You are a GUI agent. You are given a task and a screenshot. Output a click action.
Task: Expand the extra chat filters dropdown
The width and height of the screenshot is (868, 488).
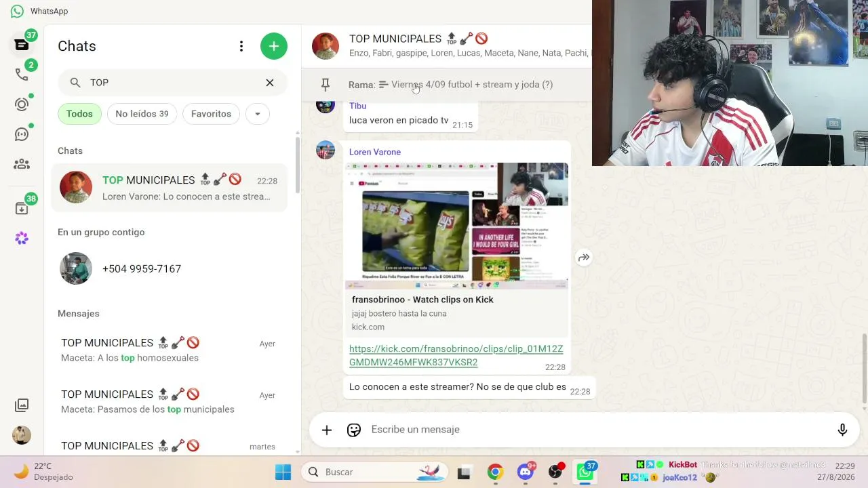258,114
